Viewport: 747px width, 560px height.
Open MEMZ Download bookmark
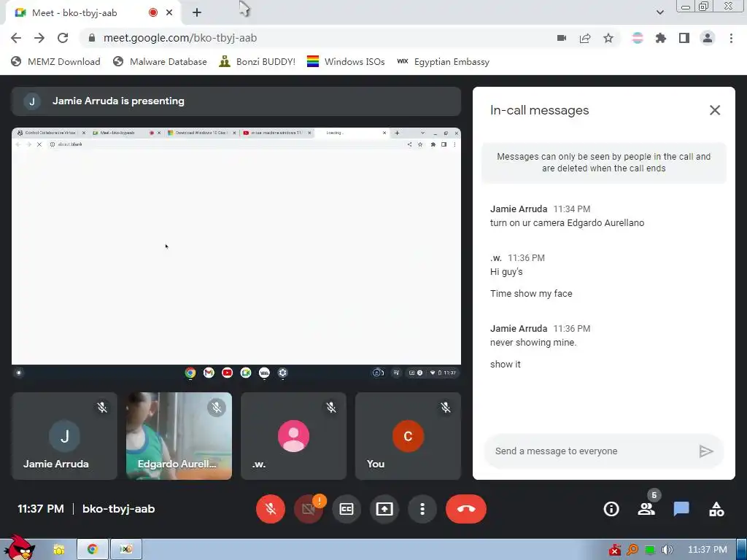[55, 61]
